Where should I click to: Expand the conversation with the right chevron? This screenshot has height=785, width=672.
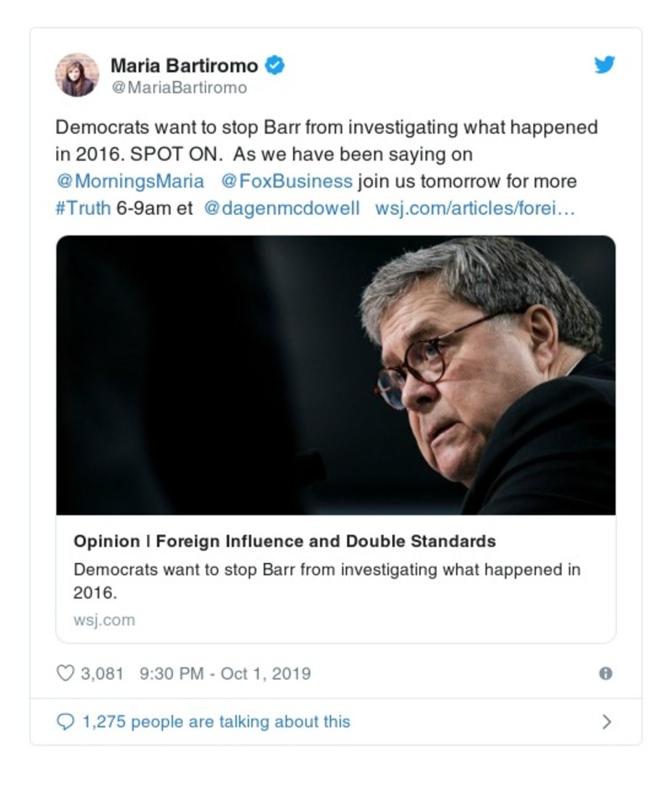[x=606, y=721]
